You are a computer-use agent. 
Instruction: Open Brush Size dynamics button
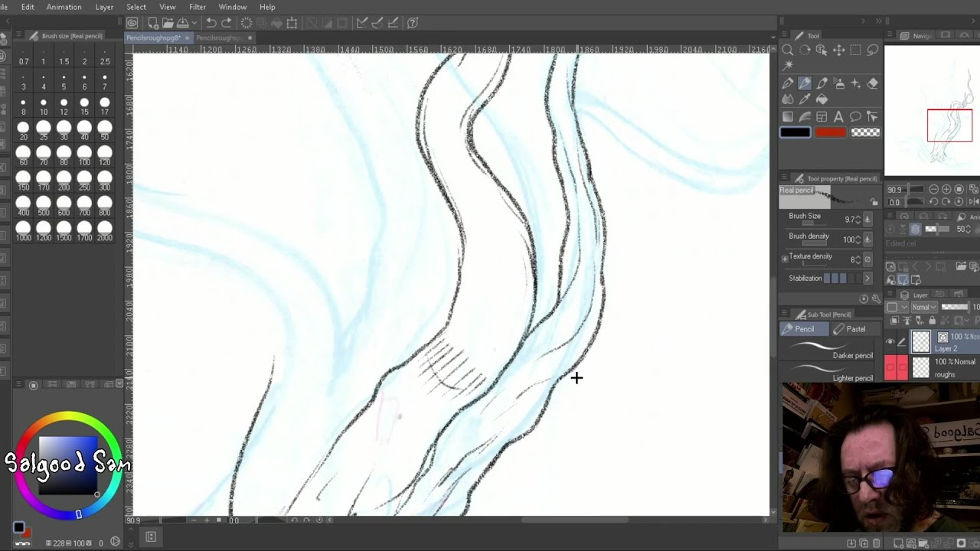point(867,220)
